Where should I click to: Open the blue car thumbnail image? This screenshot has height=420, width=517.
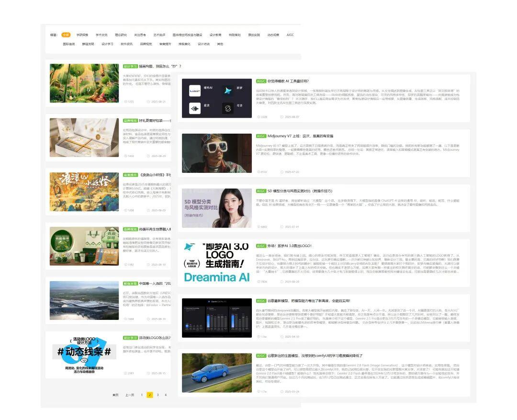coord(217,373)
